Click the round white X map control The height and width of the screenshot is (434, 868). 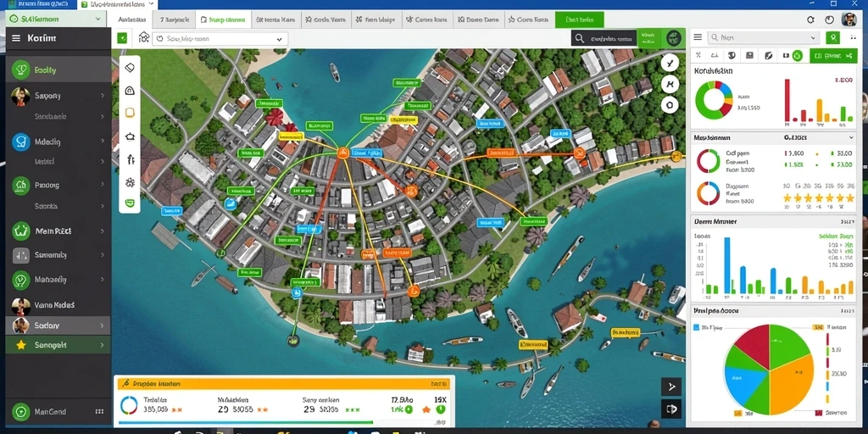click(670, 84)
